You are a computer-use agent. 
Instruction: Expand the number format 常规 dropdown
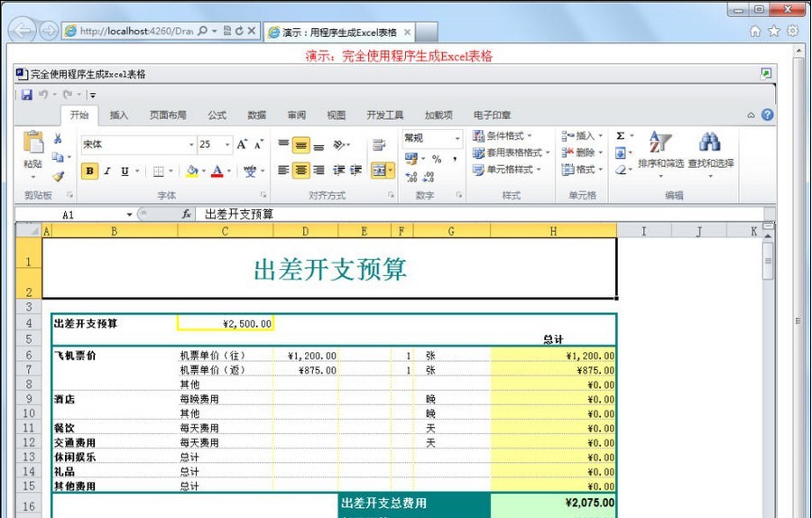coord(457,139)
